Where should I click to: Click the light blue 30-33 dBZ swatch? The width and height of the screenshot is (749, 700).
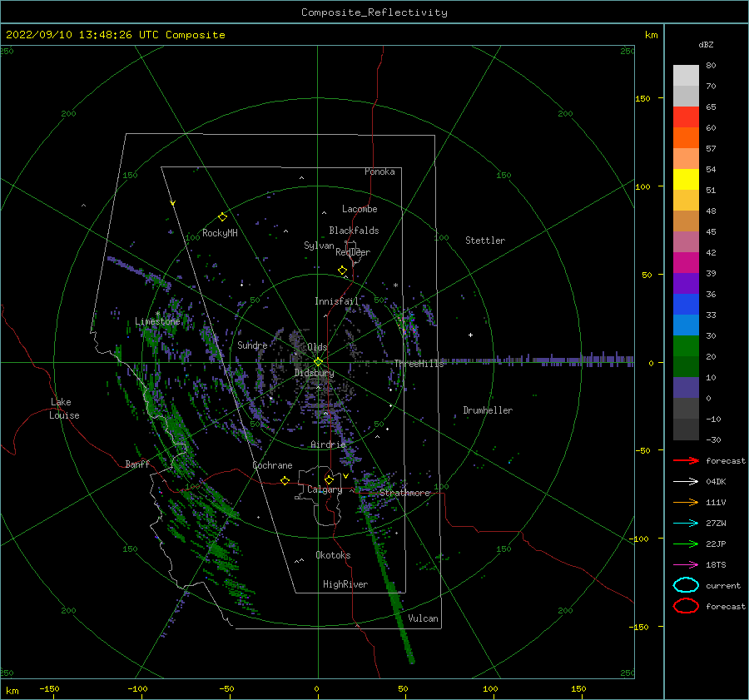point(686,325)
